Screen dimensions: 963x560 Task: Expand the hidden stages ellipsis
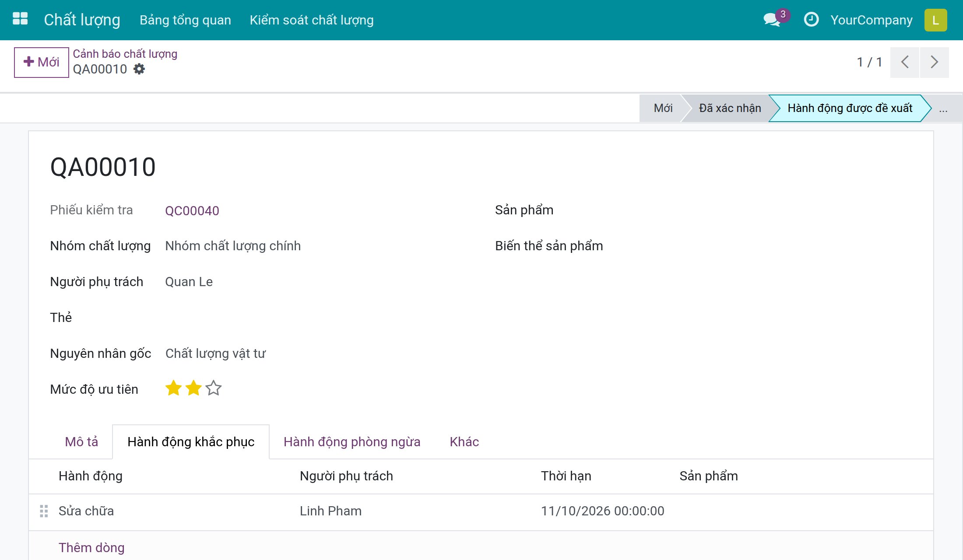tap(943, 108)
